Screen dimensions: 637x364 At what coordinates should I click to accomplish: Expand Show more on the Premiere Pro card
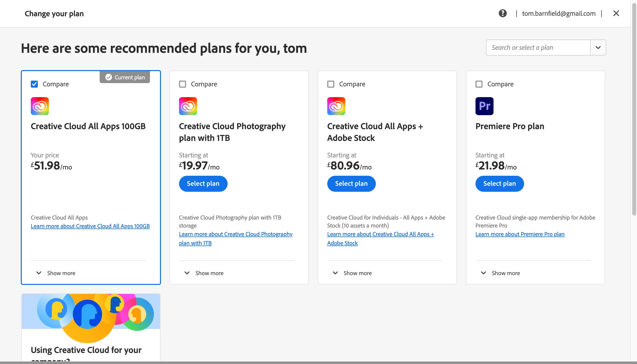click(501, 273)
